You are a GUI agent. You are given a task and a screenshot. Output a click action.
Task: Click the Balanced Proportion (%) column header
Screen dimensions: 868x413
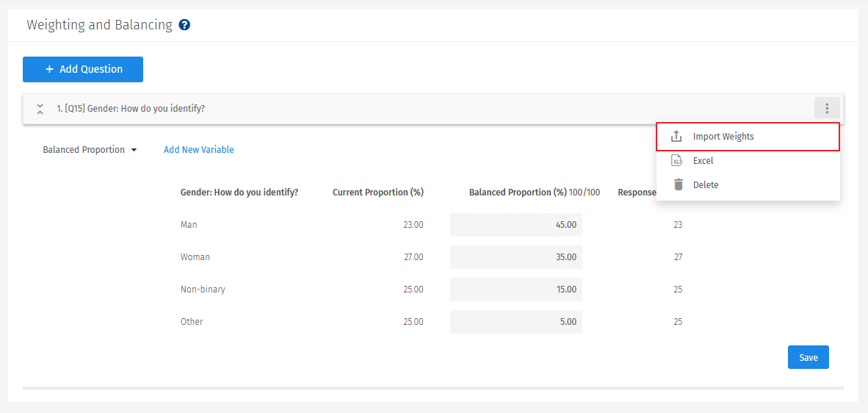point(518,193)
